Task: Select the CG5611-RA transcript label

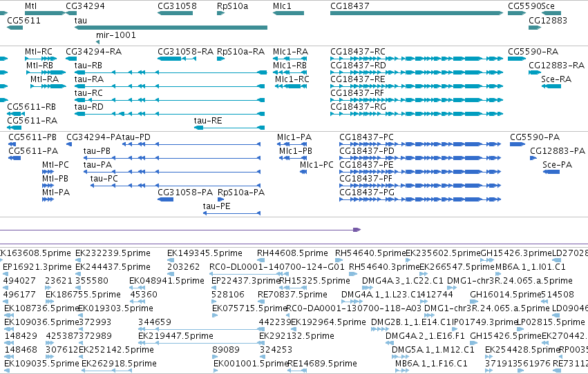Action: (x=32, y=121)
